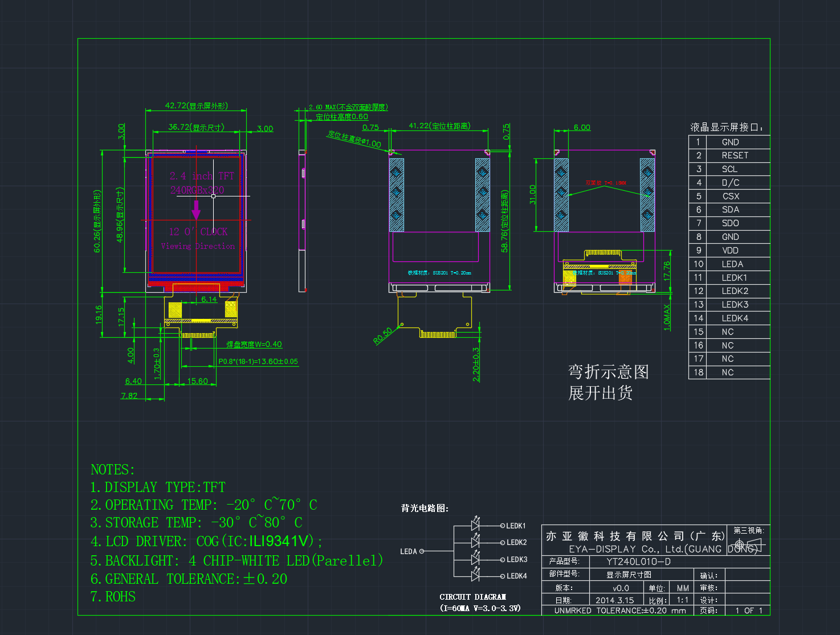The width and height of the screenshot is (840, 635).
Task: Select the '31.00' dimension text
Action: (x=533, y=194)
